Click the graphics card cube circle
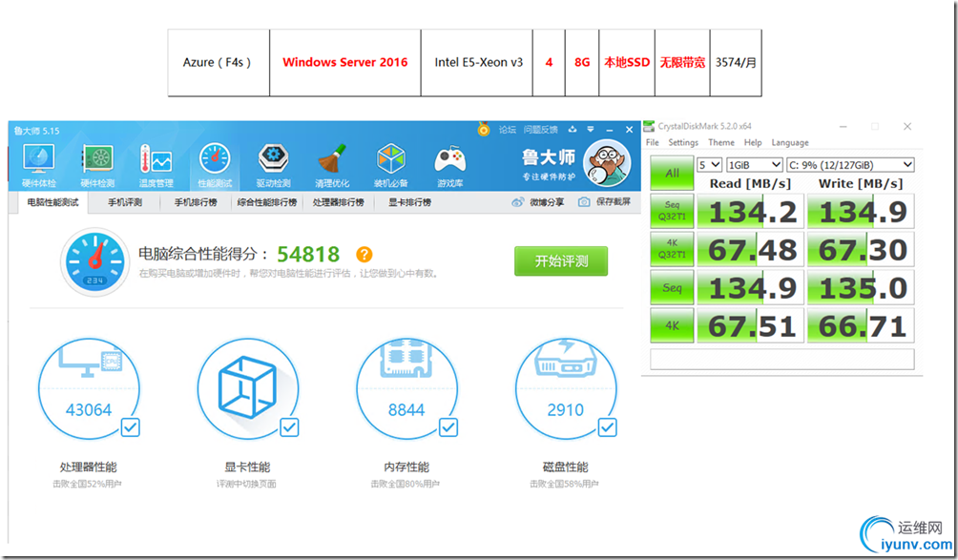Viewport: 958px width, 560px height. 248,388
